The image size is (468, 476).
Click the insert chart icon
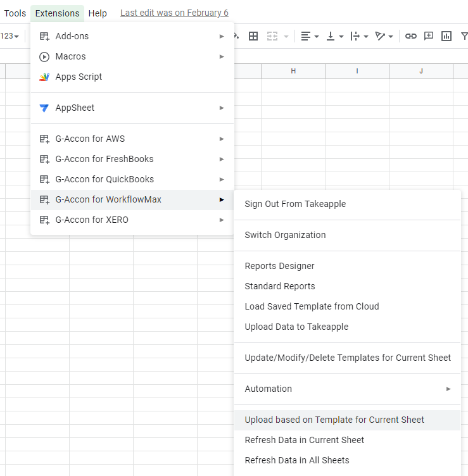point(446,36)
